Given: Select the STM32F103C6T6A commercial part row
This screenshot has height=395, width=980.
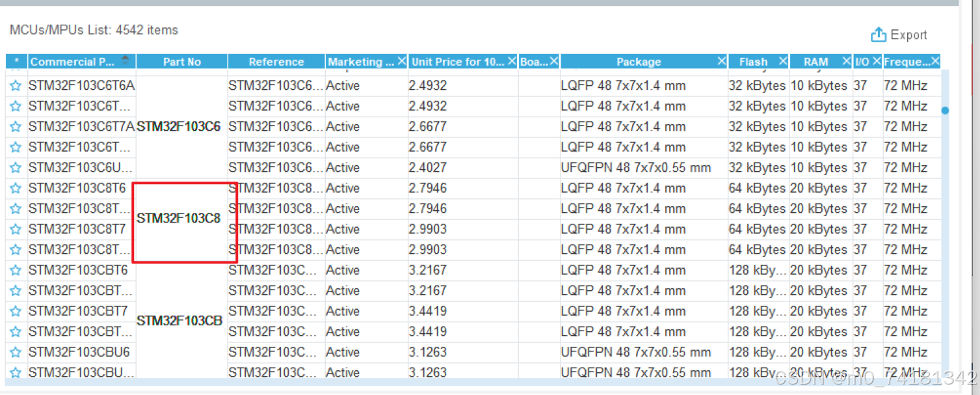Looking at the screenshot, I should point(81,85).
